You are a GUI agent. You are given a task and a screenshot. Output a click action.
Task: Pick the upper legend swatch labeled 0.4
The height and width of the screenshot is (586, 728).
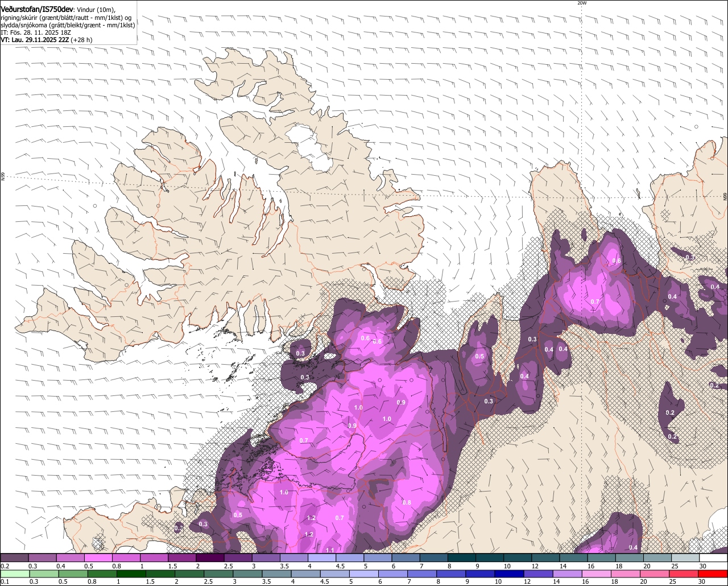point(70,558)
